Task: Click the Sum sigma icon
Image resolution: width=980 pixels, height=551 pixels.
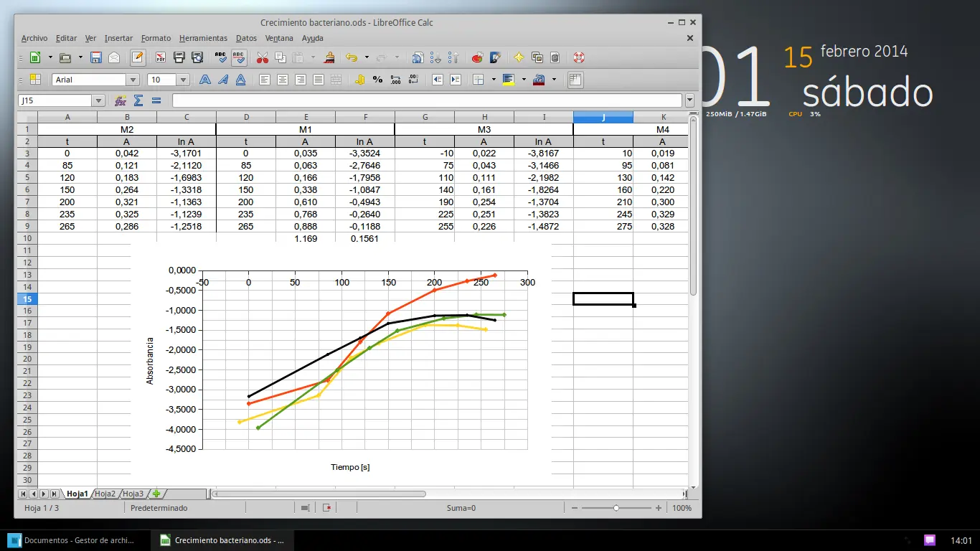Action: pyautogui.click(x=138, y=100)
